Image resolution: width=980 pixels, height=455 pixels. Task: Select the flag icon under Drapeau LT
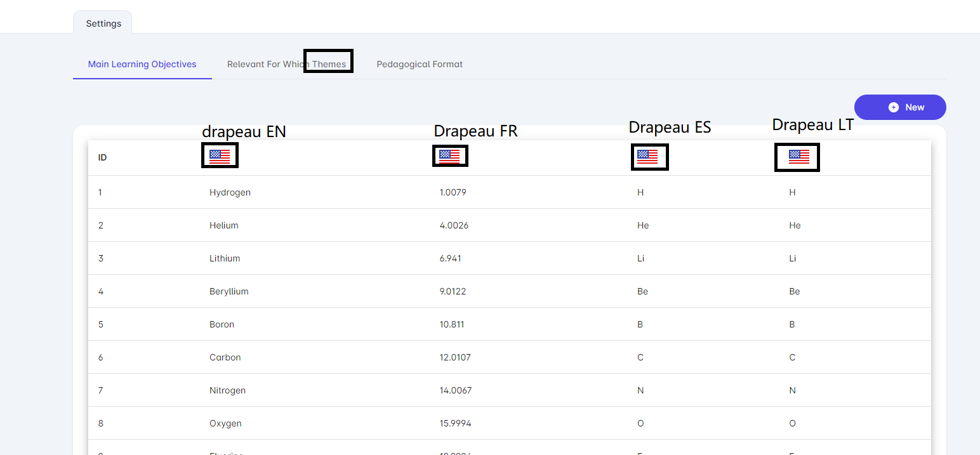click(798, 157)
